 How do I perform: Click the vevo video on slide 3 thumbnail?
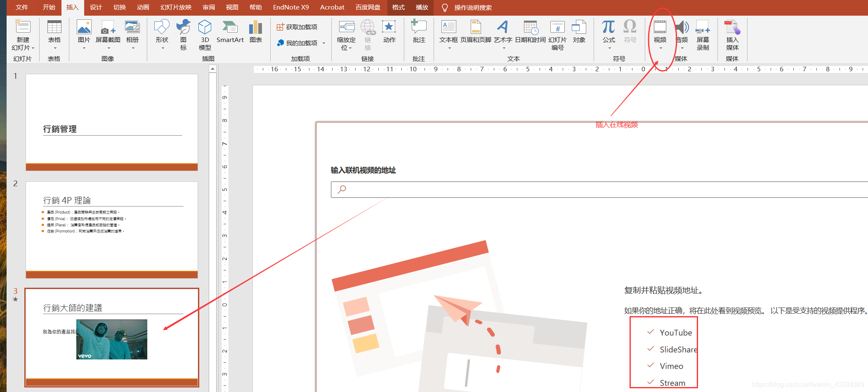pyautogui.click(x=112, y=339)
